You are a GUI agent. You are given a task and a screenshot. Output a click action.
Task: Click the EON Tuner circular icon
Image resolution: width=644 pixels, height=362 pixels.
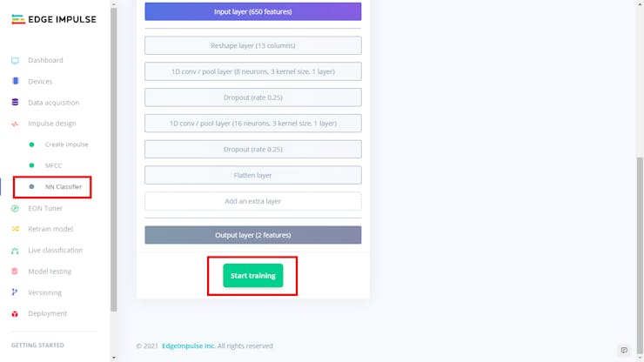15,208
